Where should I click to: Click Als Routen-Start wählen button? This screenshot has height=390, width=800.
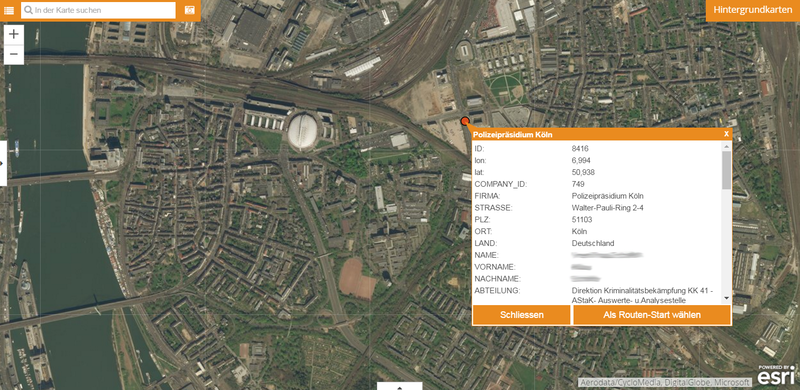[652, 315]
